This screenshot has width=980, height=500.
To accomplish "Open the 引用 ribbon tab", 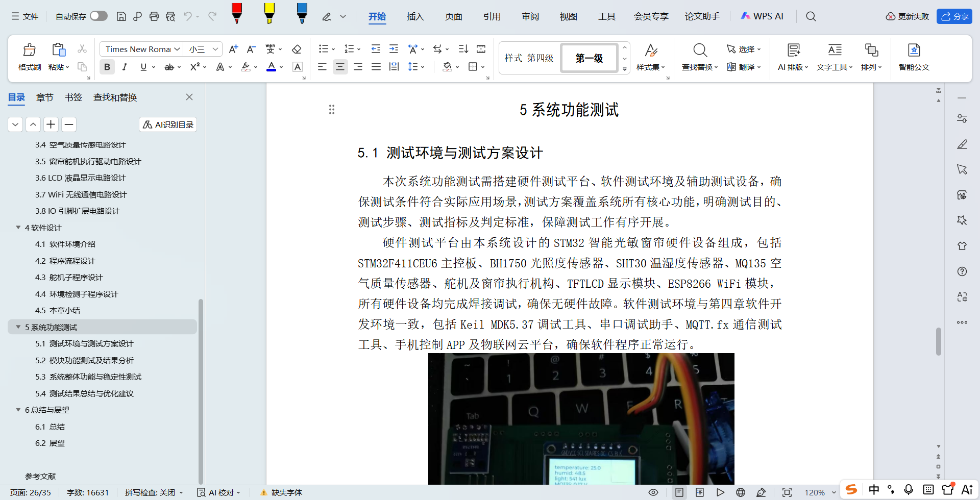I will [x=492, y=16].
